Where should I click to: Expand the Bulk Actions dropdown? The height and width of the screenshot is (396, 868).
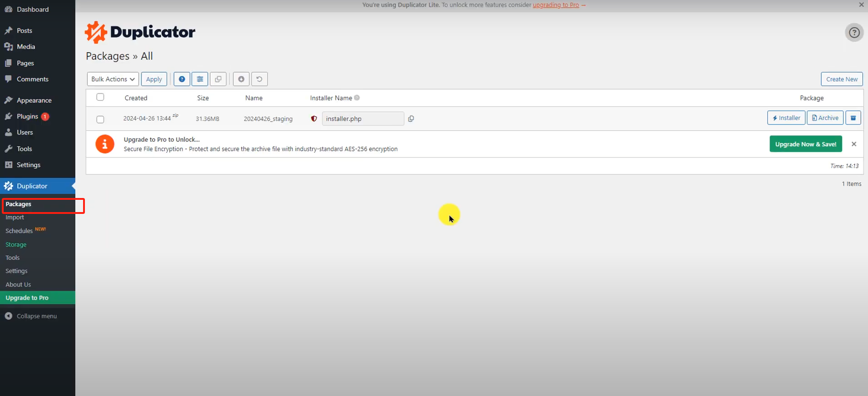[x=113, y=79]
